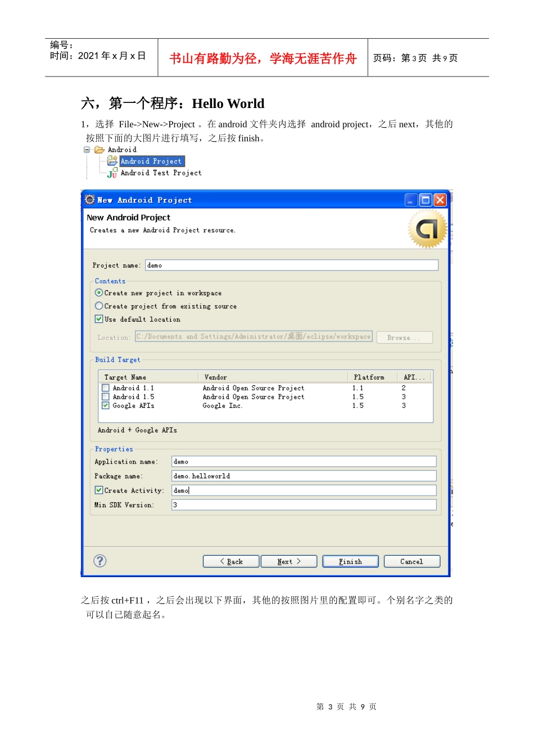Close the New Android Project dialog

click(440, 200)
